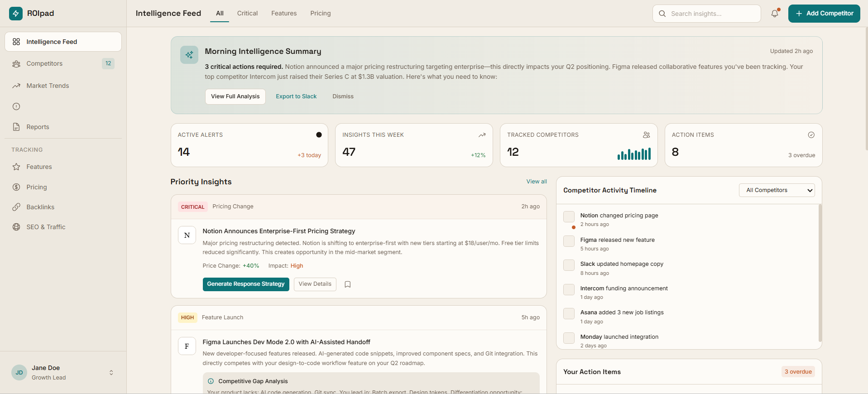This screenshot has width=868, height=394.
Task: Click the ROIpad lightning logo icon
Action: (16, 14)
